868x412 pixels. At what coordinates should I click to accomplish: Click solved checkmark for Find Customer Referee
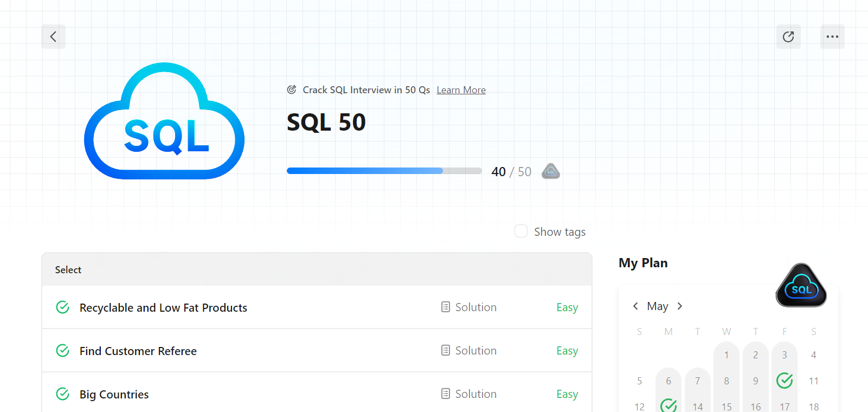(x=63, y=351)
